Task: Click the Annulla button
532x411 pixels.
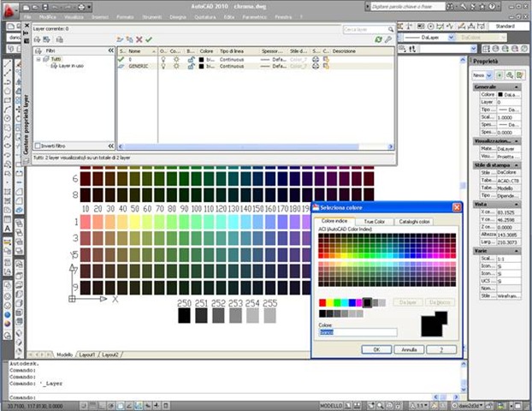Action: click(410, 349)
